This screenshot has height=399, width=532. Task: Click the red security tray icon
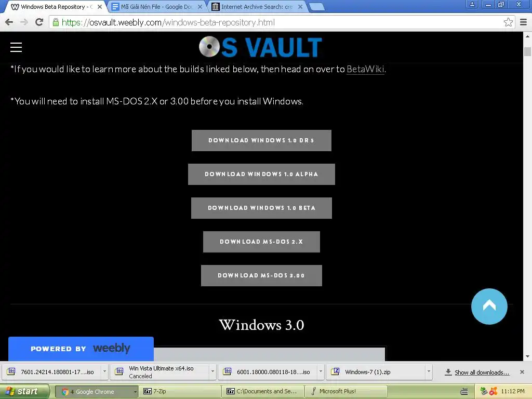493,391
